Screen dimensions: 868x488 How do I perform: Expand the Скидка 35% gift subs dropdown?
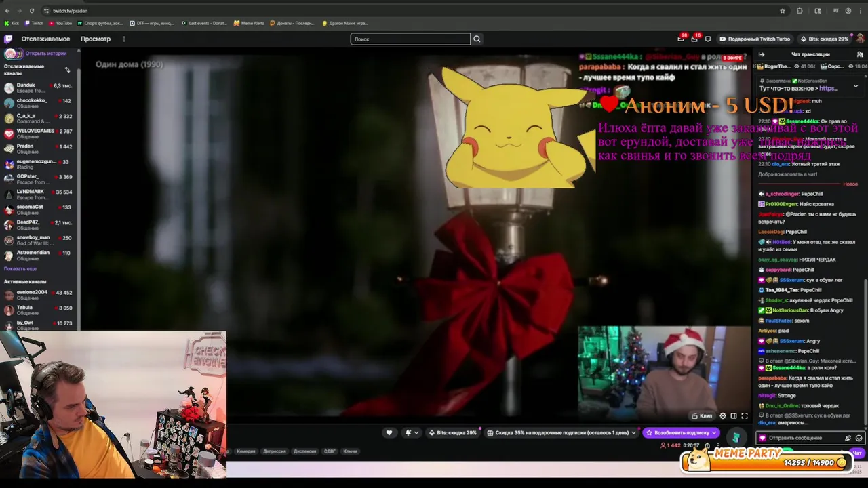(633, 432)
